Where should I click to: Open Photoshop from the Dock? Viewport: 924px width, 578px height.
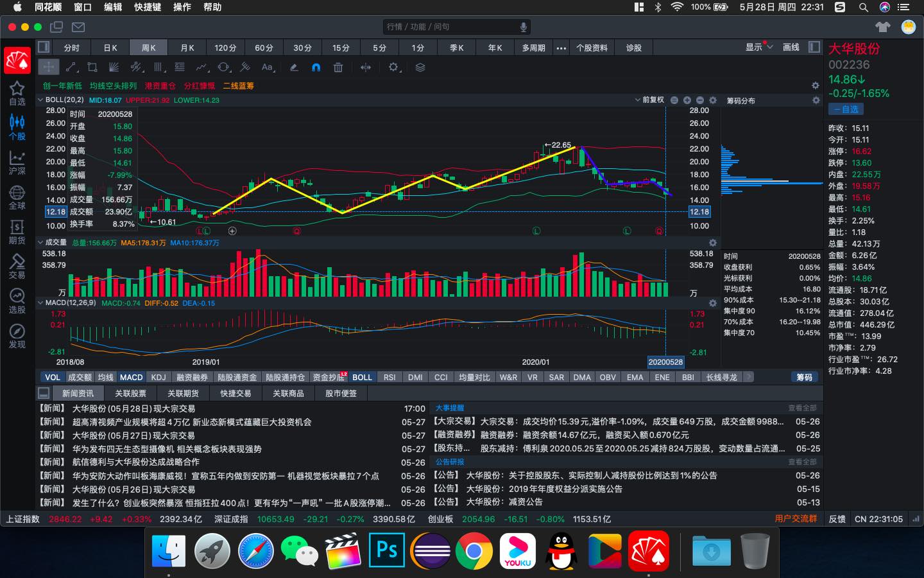[x=387, y=550]
